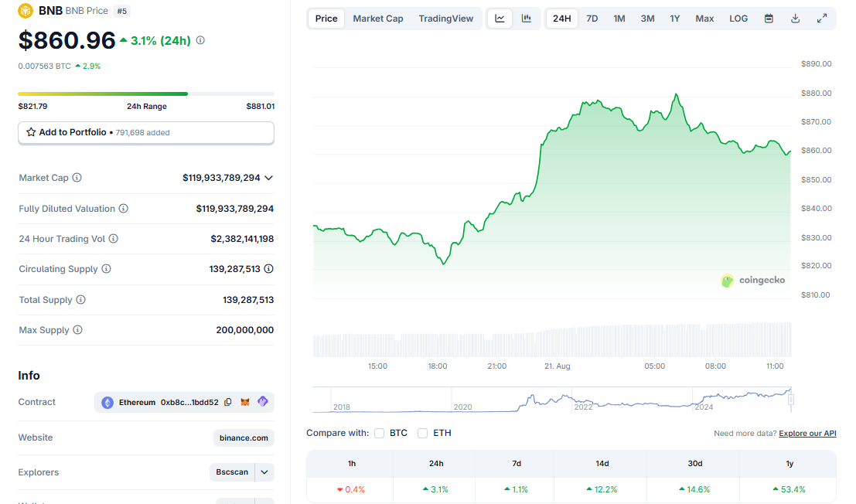Click the 24h high value $881.01
Viewport: 856px width, 504px height.
coord(261,107)
